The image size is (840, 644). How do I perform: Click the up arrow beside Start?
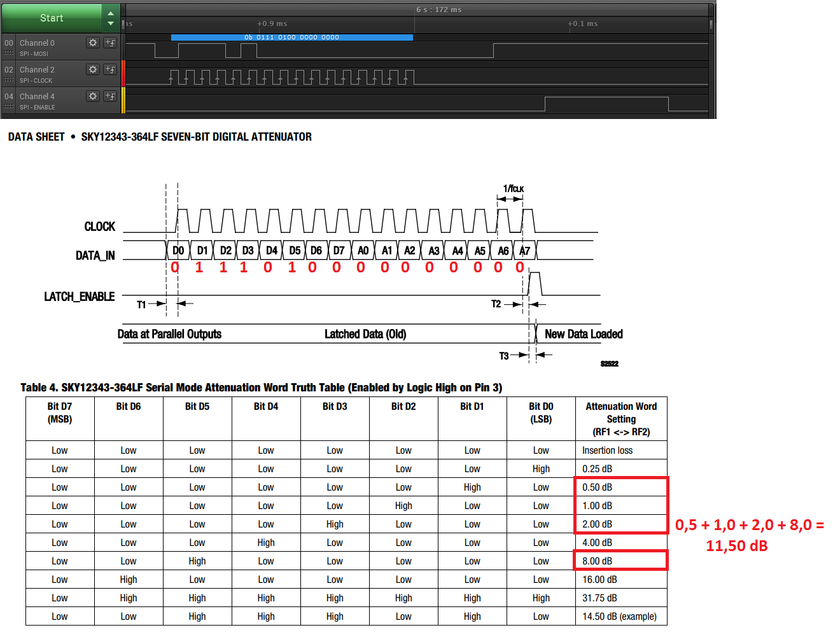pos(111,13)
